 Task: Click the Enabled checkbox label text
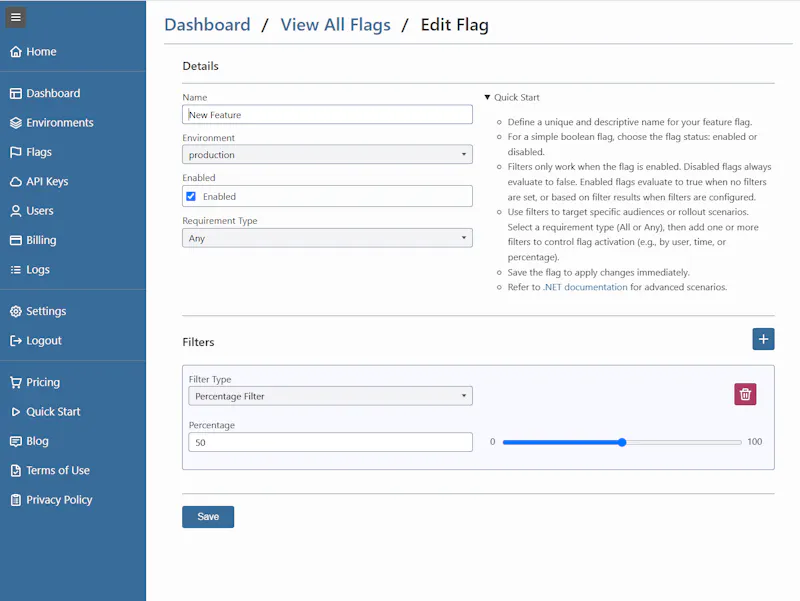(x=219, y=196)
